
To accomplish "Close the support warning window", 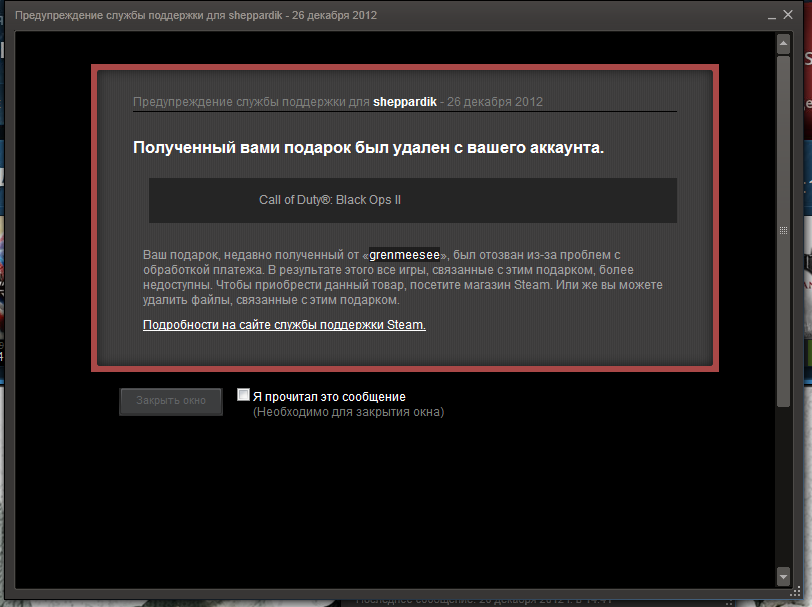I will 788,15.
